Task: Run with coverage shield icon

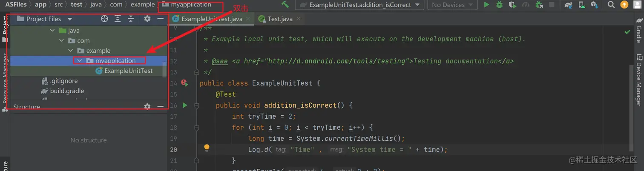Action: pos(512,5)
